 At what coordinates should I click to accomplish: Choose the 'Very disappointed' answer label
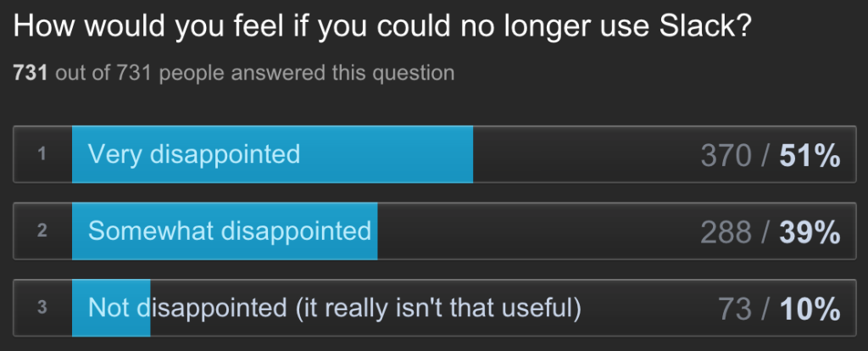[x=194, y=153]
